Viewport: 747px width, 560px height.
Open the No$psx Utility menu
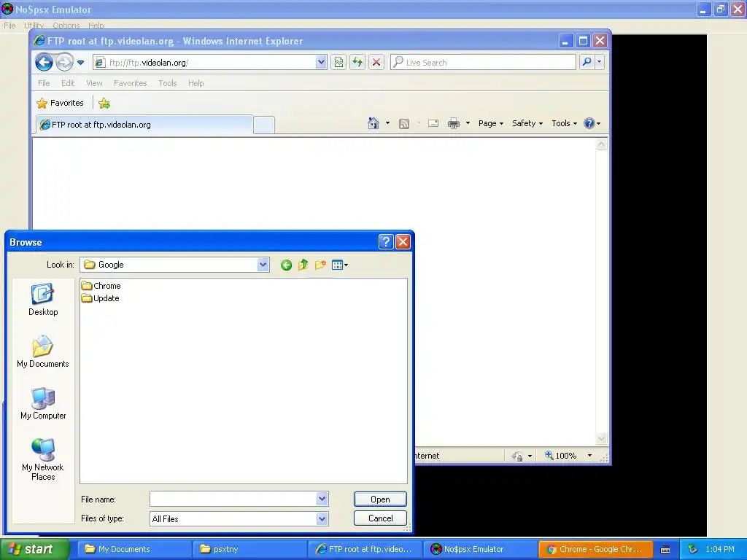pyautogui.click(x=34, y=26)
